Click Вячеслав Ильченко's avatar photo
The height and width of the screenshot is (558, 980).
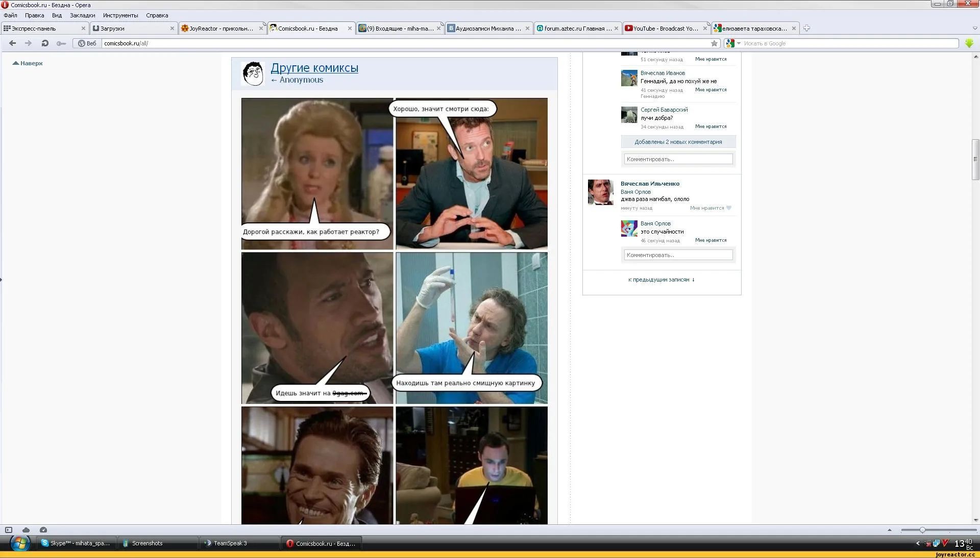pyautogui.click(x=601, y=192)
